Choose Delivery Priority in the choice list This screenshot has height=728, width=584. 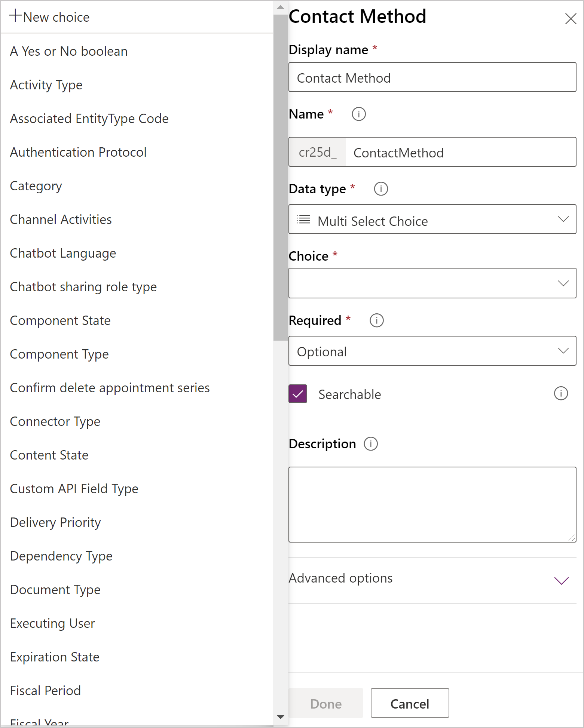55,522
